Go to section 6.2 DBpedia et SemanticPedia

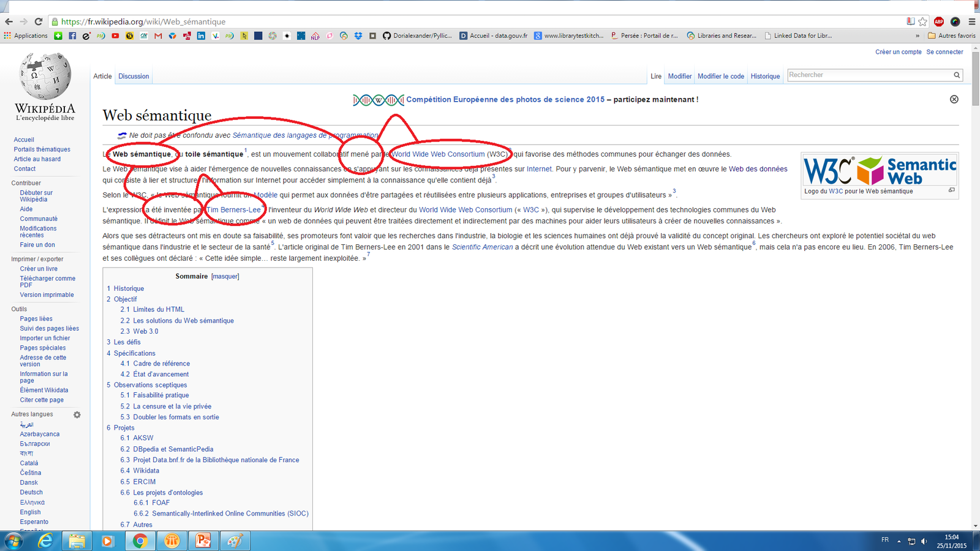[167, 449]
